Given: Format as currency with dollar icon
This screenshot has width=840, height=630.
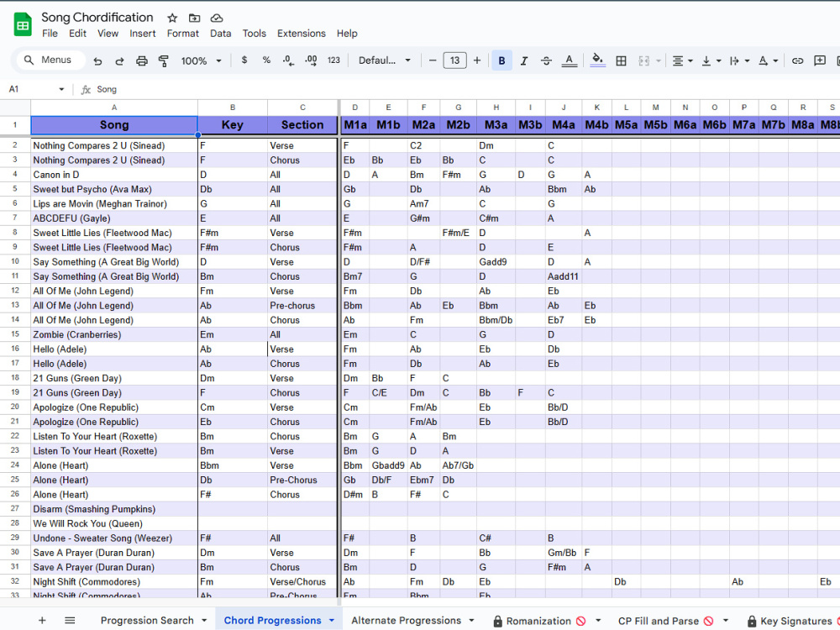Looking at the screenshot, I should [244, 60].
